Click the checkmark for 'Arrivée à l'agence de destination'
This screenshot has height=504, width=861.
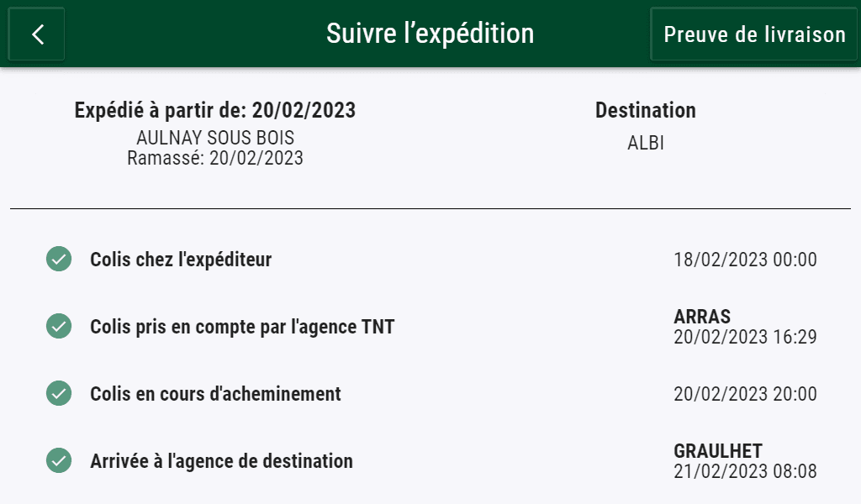coord(57,460)
